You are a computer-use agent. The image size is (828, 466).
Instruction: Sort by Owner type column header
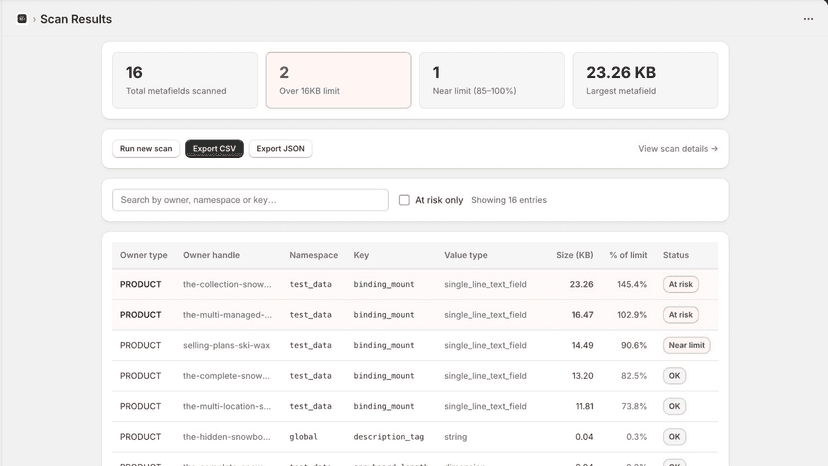coord(144,255)
